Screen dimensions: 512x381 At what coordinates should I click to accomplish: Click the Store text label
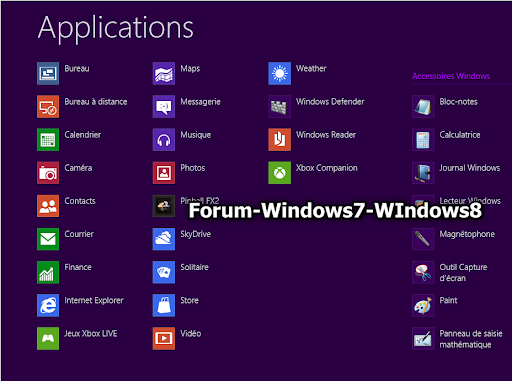pyautogui.click(x=189, y=300)
